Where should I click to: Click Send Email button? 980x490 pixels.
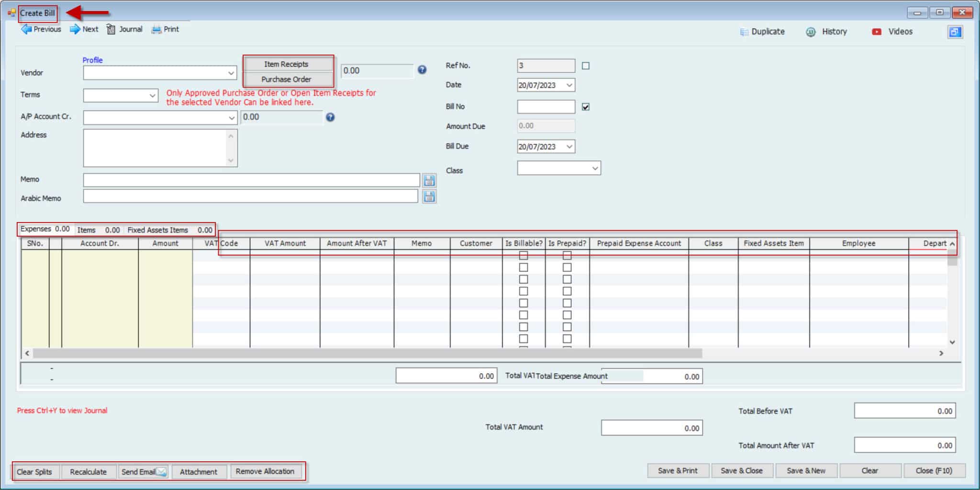[144, 472]
